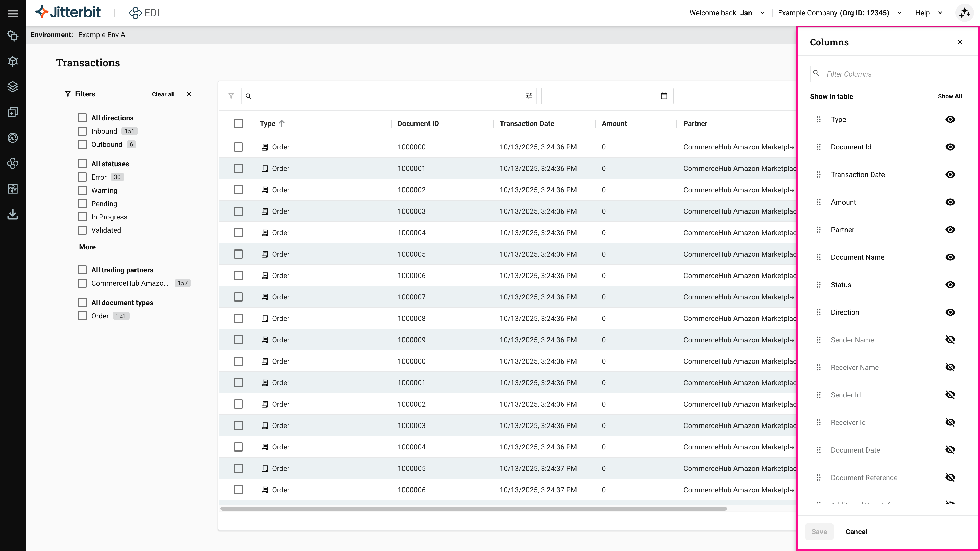This screenshot has height=551, width=980.
Task: Open the hamburger navigation menu
Action: [13, 13]
